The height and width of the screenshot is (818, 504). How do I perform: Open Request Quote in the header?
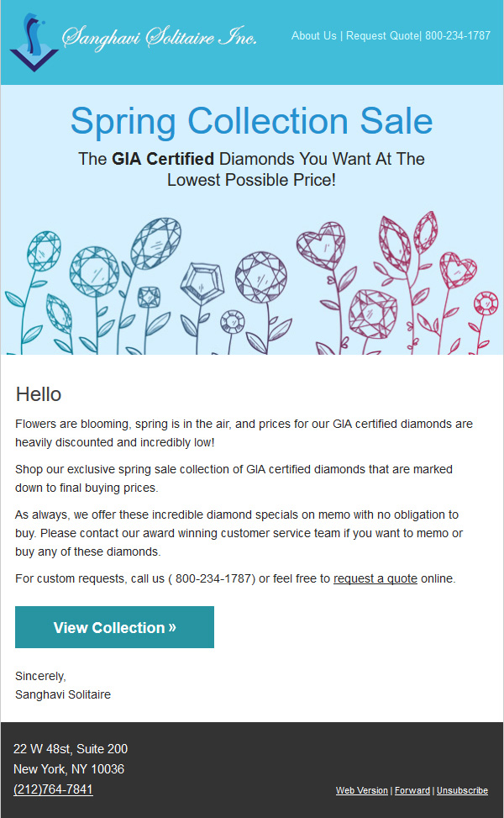(x=382, y=36)
